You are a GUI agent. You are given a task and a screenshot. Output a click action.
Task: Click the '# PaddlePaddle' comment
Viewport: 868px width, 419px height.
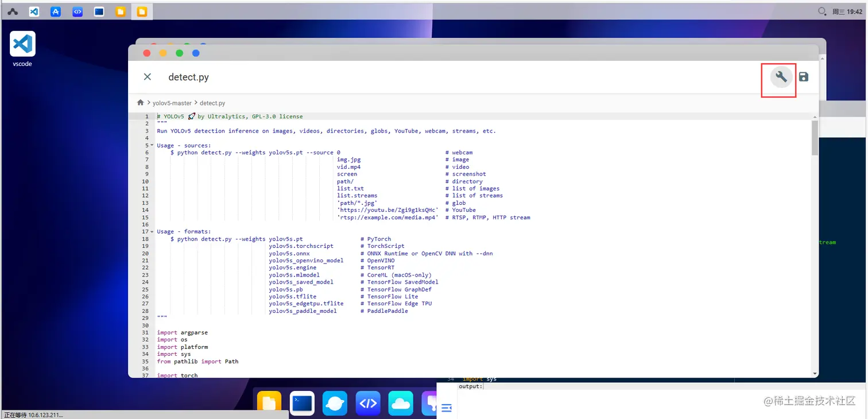point(385,311)
